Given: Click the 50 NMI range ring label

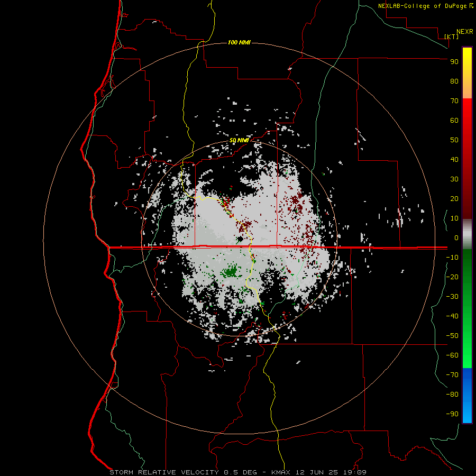Looking at the screenshot, I should click(x=239, y=140).
